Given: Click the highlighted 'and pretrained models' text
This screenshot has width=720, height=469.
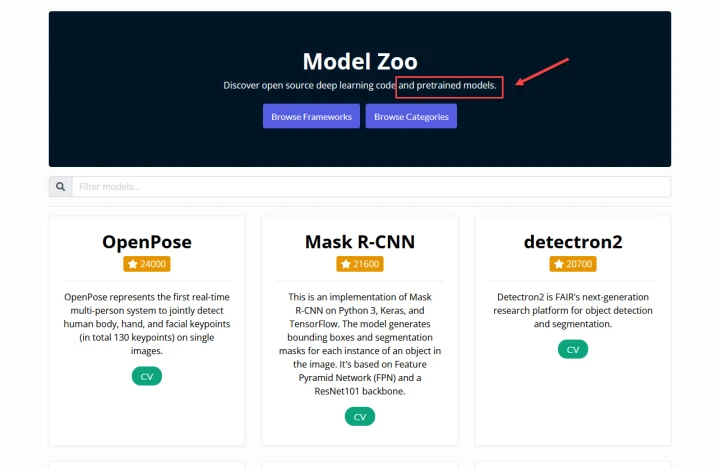Looking at the screenshot, I should 447,85.
